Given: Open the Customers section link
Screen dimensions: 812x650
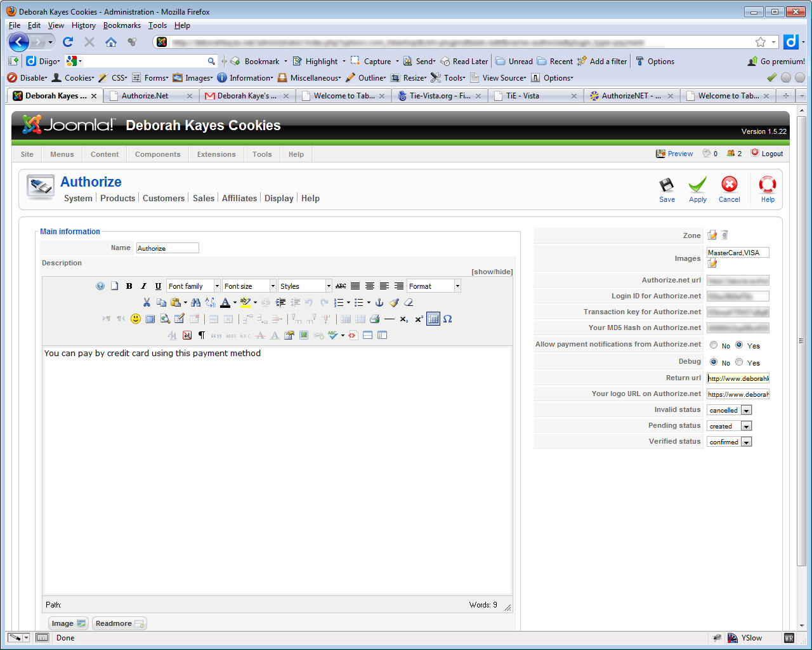Looking at the screenshot, I should tap(164, 198).
